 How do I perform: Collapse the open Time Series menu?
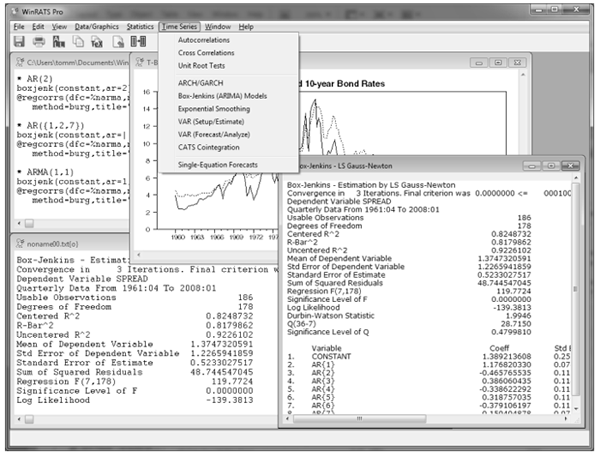[x=179, y=26]
